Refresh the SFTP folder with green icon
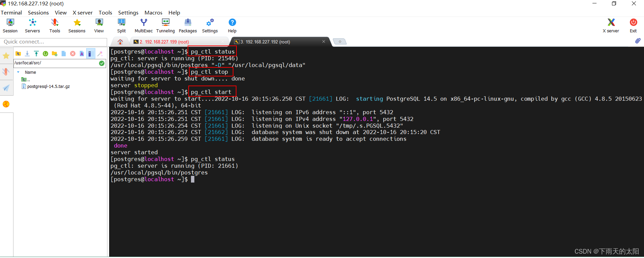644x258 pixels. [x=45, y=54]
